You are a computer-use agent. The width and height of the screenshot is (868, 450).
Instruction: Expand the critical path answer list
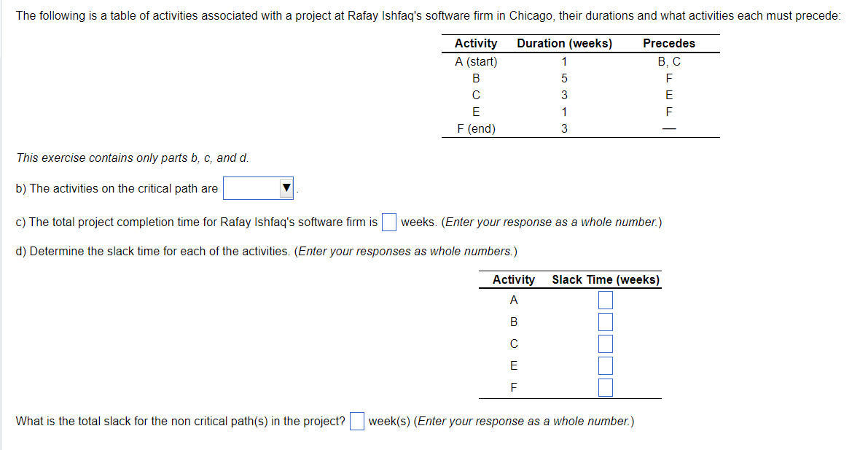pyautogui.click(x=258, y=188)
